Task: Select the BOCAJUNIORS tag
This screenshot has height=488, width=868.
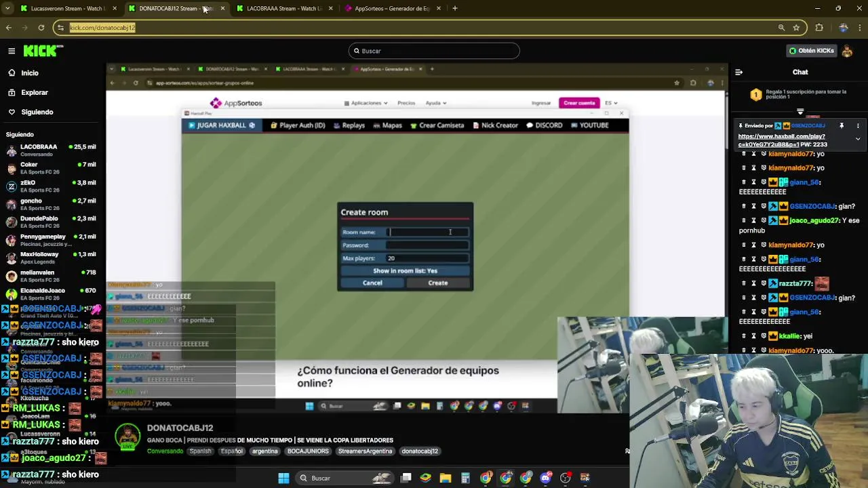Action: (308, 451)
